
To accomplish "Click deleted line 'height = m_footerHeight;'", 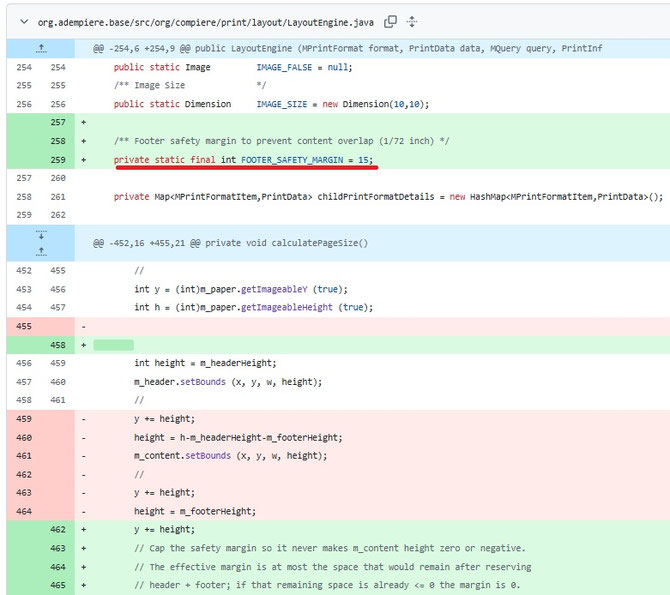I will point(195,511).
